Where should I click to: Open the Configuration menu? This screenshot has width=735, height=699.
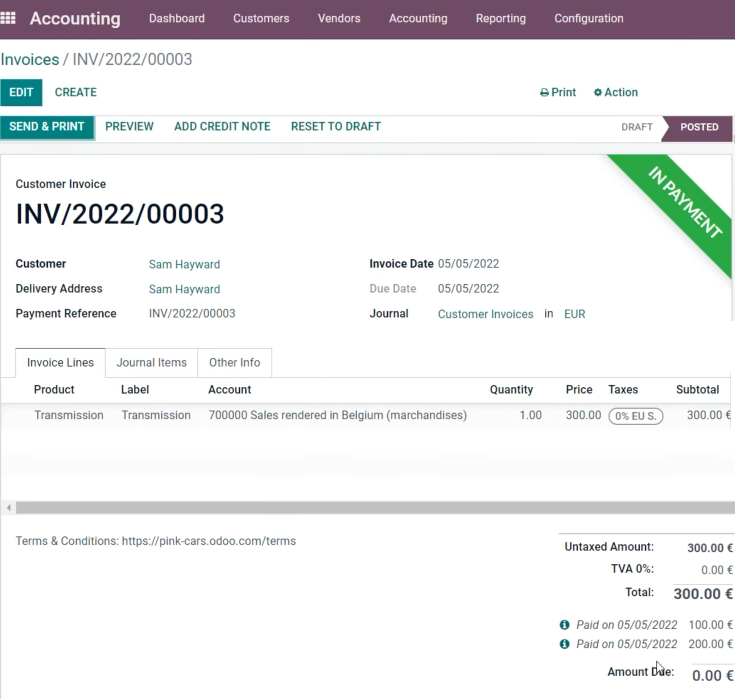point(589,18)
